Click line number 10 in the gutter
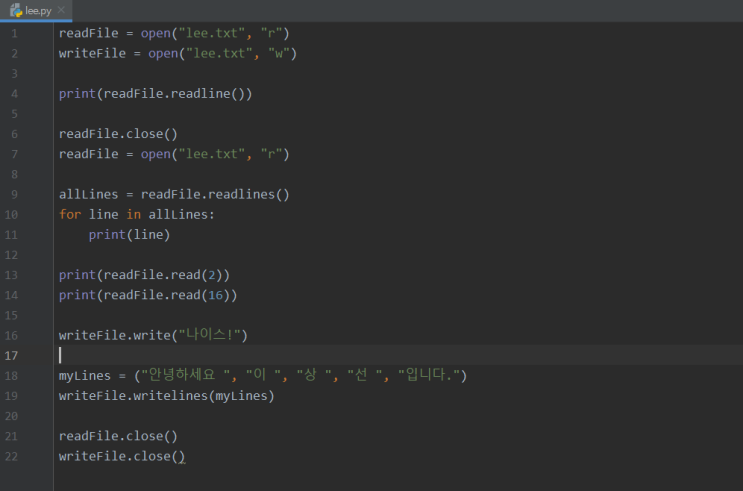Screen dimensions: 743x491 pos(11,215)
